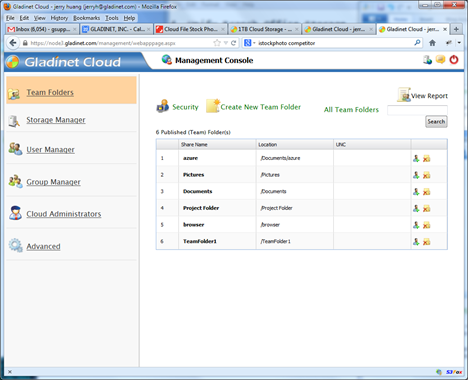The image size is (468, 380).
Task: Add user to Documents folder
Action: pos(416,192)
